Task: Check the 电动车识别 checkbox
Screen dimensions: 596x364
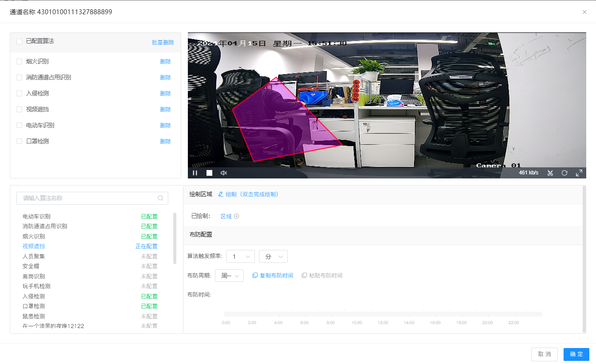Action: (19, 126)
